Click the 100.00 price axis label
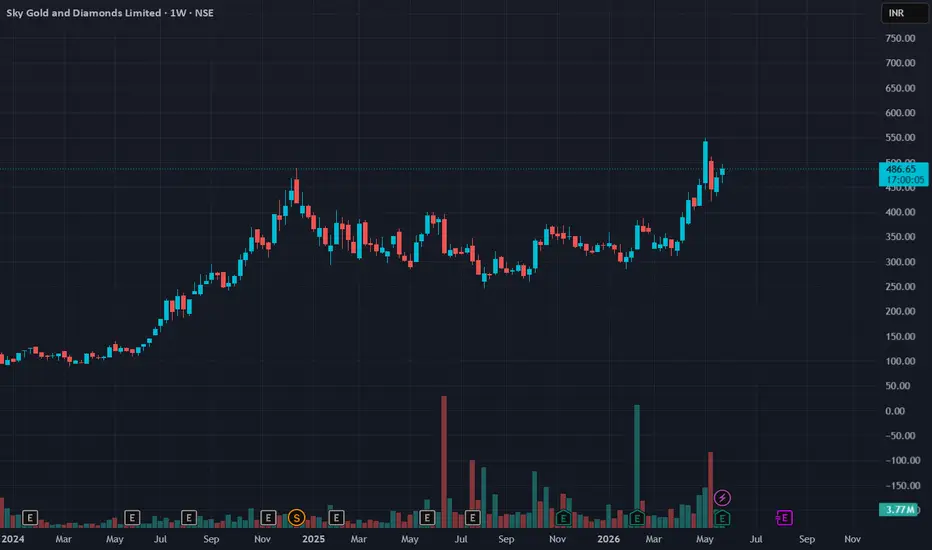The width and height of the screenshot is (932, 550). click(x=900, y=361)
